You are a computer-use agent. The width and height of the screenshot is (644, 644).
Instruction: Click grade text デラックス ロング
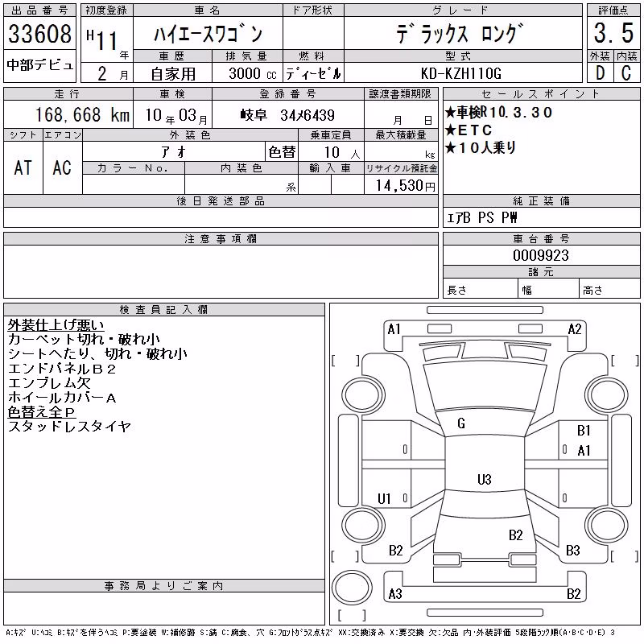pyautogui.click(x=460, y=34)
